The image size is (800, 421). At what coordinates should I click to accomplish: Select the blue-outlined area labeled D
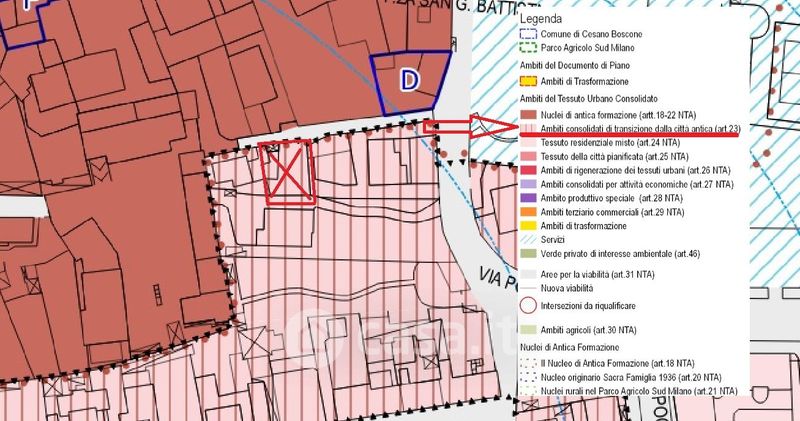[x=408, y=81]
